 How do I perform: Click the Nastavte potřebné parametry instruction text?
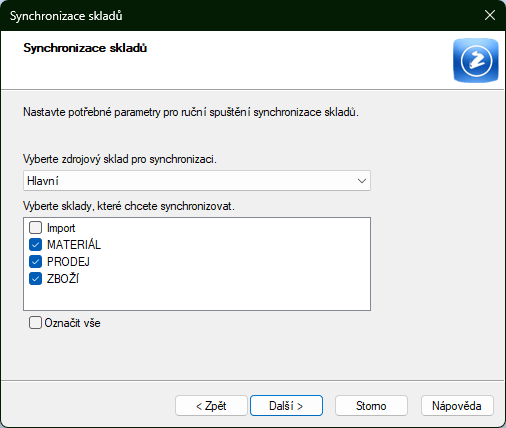pyautogui.click(x=191, y=112)
